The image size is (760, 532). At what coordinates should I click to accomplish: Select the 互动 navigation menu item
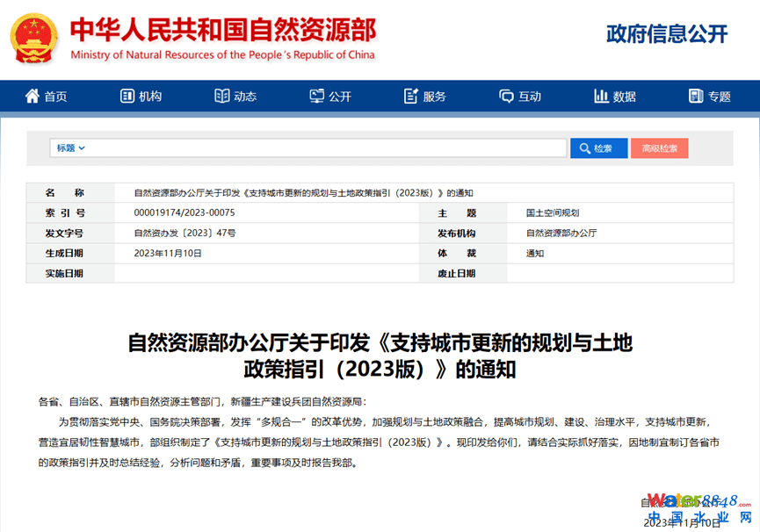pyautogui.click(x=530, y=97)
